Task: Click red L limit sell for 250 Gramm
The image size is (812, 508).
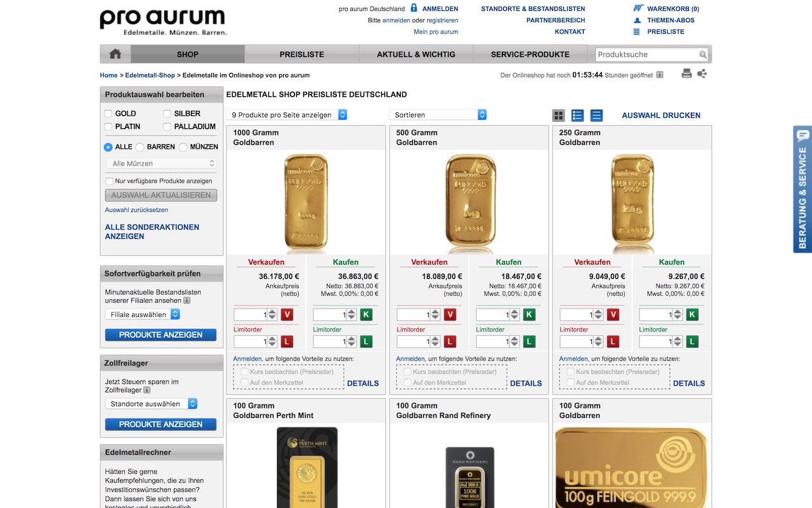Action: point(613,342)
